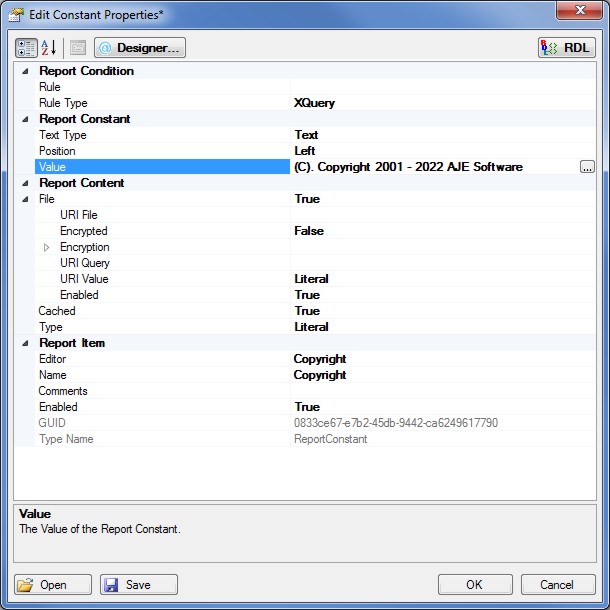Image resolution: width=610 pixels, height=610 pixels.
Task: Collapse the Report Condition section
Action: (24, 71)
